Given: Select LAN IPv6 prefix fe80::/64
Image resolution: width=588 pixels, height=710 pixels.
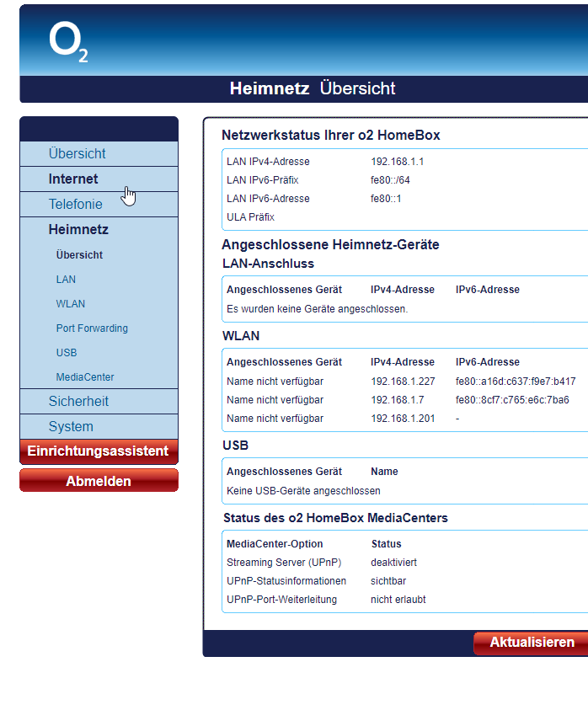Looking at the screenshot, I should (390, 180).
